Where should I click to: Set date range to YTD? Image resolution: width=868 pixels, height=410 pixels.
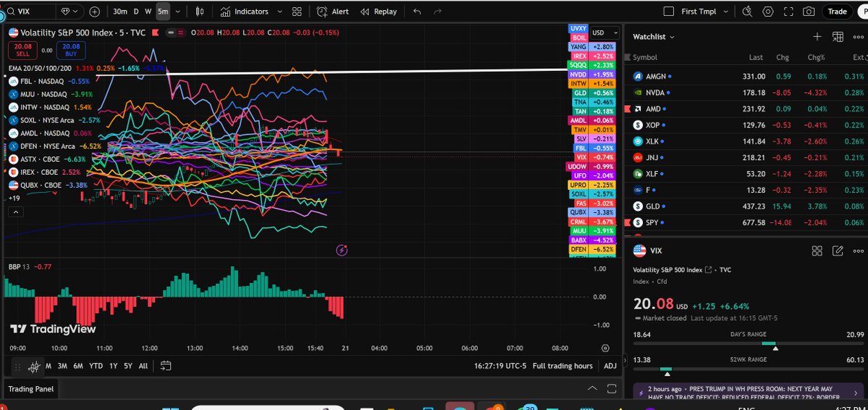point(96,366)
